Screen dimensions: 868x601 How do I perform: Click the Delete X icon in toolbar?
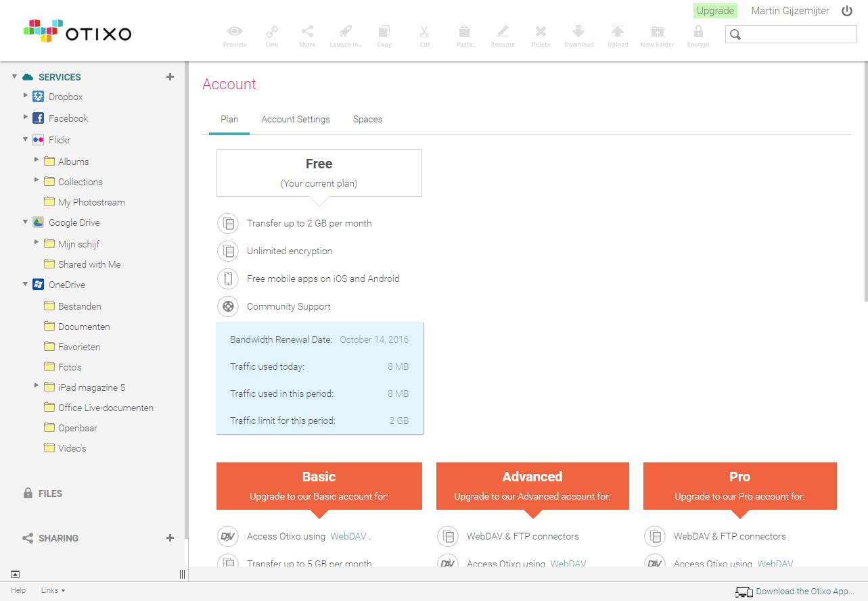click(541, 31)
